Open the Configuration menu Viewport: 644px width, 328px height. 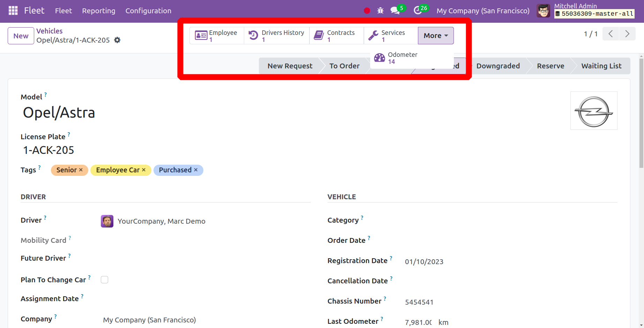tap(148, 11)
